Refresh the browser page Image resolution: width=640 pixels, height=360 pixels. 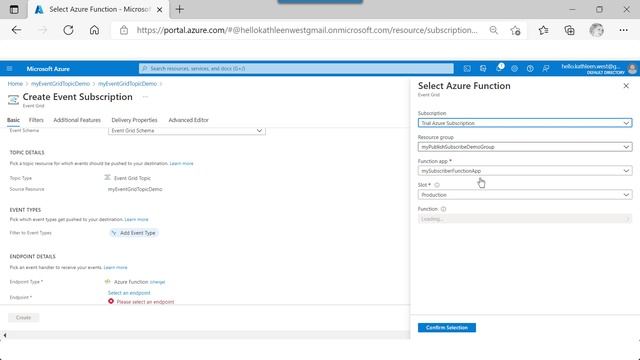[68, 30]
